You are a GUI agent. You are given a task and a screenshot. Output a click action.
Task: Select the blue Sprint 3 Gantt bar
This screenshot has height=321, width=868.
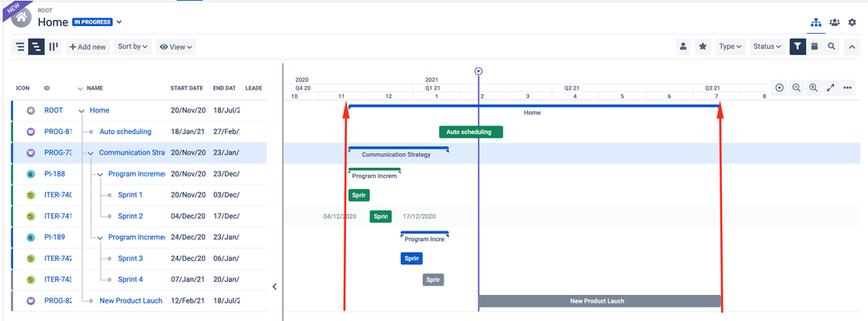[x=411, y=258]
